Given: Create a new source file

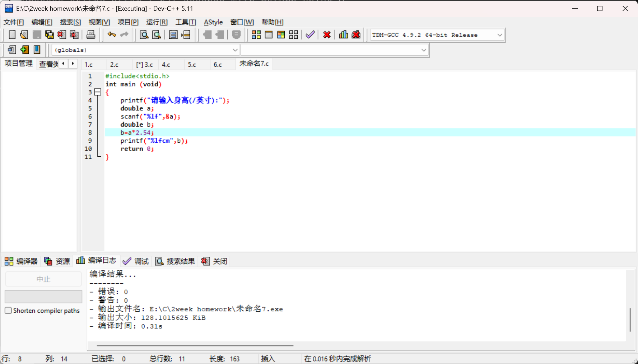Looking at the screenshot, I should pyautogui.click(x=12, y=35).
